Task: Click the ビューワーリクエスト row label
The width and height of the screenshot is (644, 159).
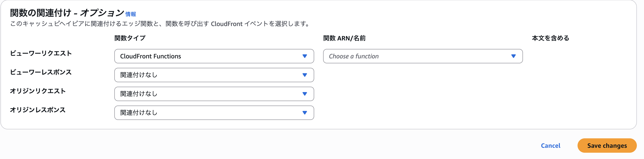Action: click(x=41, y=53)
